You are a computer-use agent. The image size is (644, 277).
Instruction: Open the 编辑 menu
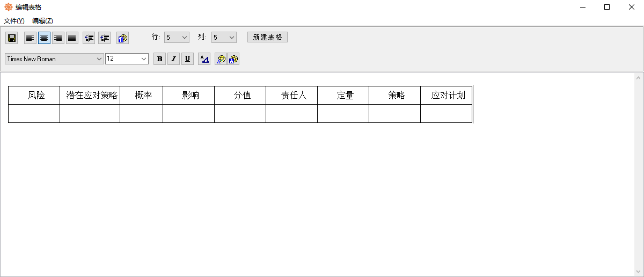[x=42, y=21]
